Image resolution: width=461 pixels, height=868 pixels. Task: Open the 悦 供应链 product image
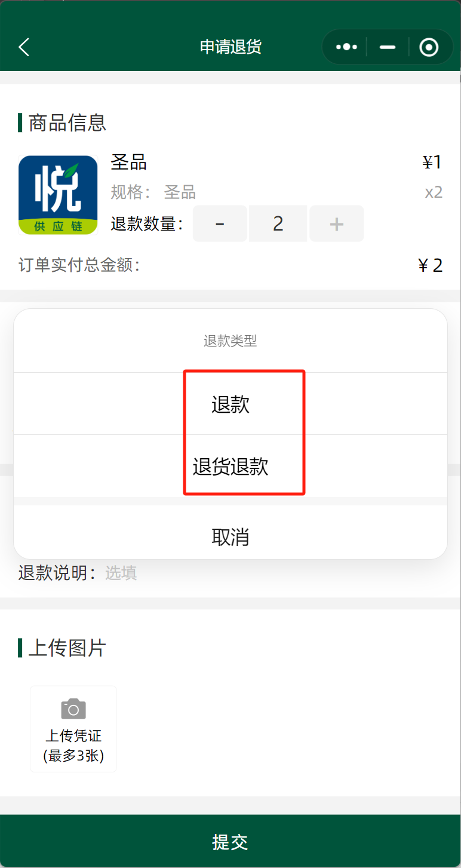tap(58, 195)
